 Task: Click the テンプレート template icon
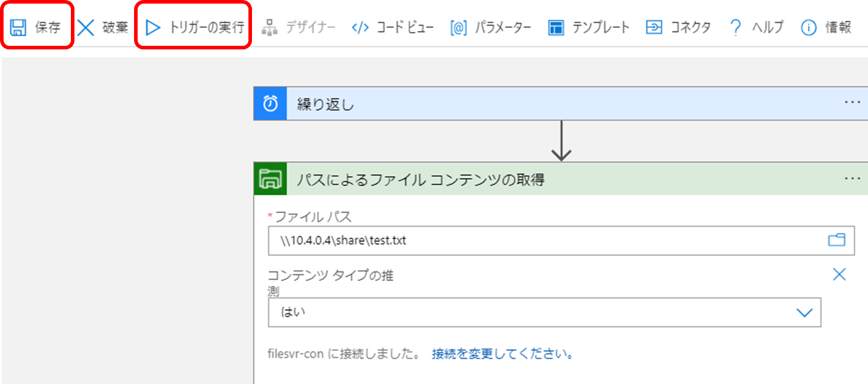tap(556, 27)
